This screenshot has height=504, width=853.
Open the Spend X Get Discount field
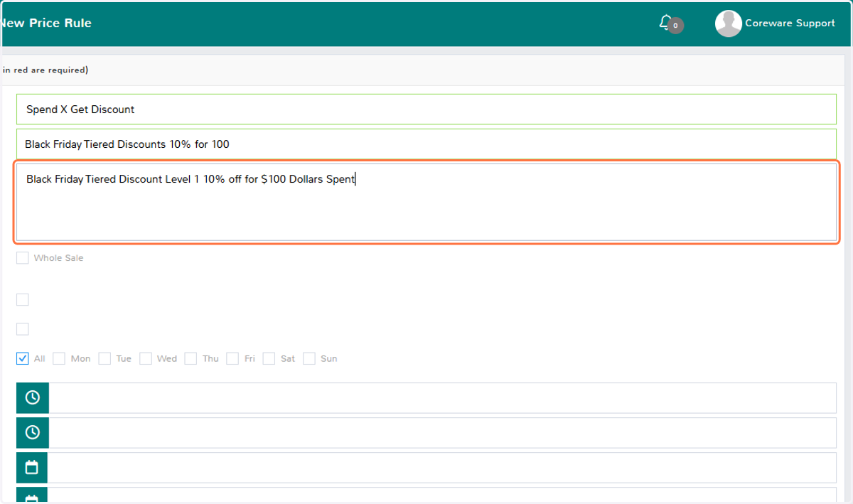click(x=426, y=109)
